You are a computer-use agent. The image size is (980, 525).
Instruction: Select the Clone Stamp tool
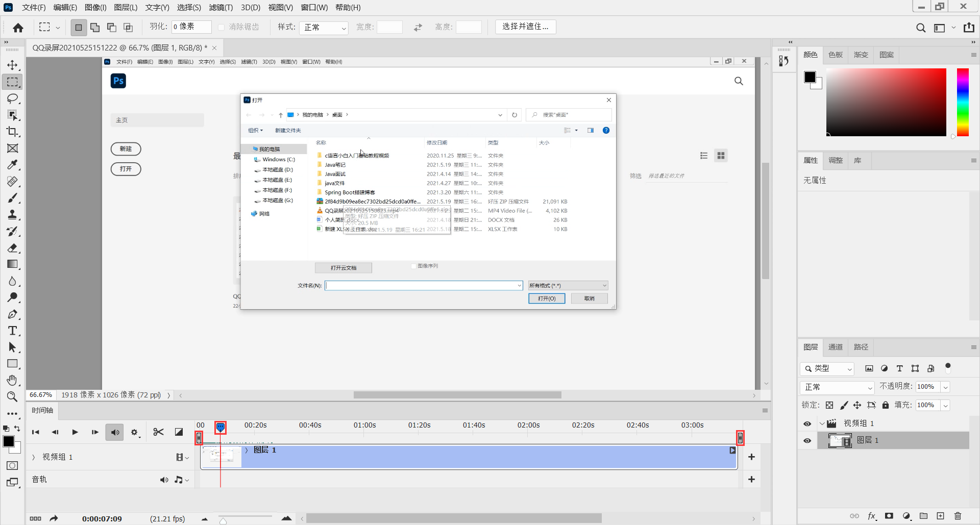[12, 215]
